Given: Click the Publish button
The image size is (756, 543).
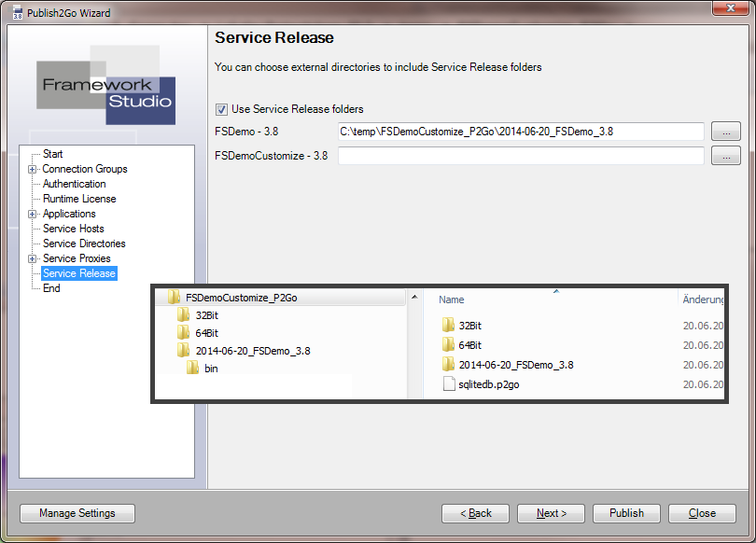Looking at the screenshot, I should pos(626,513).
